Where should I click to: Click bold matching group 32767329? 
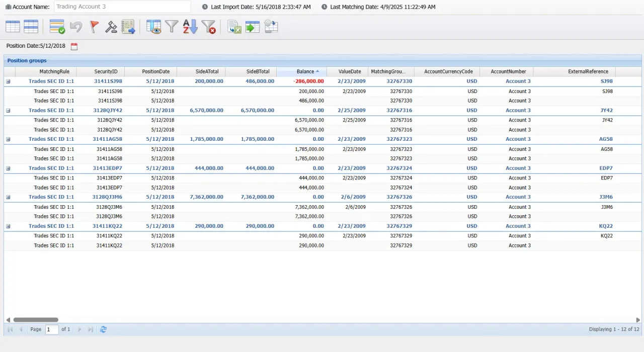(x=399, y=226)
